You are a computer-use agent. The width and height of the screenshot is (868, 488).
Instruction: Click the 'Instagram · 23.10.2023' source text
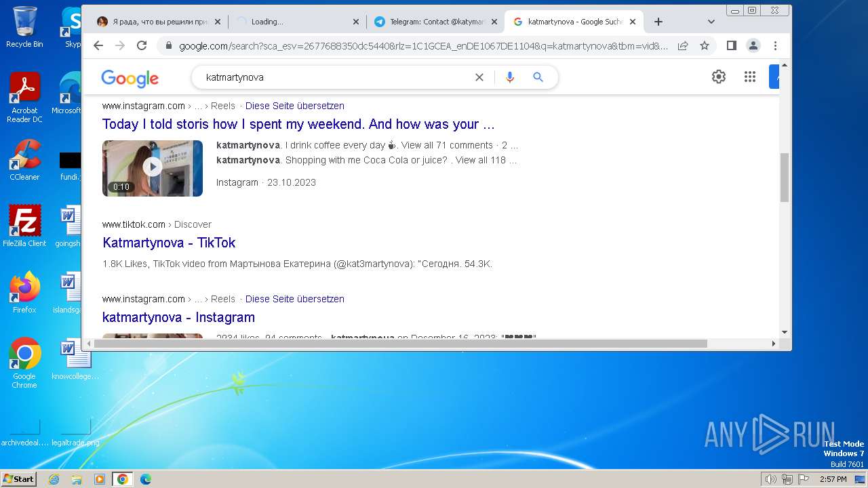point(266,182)
